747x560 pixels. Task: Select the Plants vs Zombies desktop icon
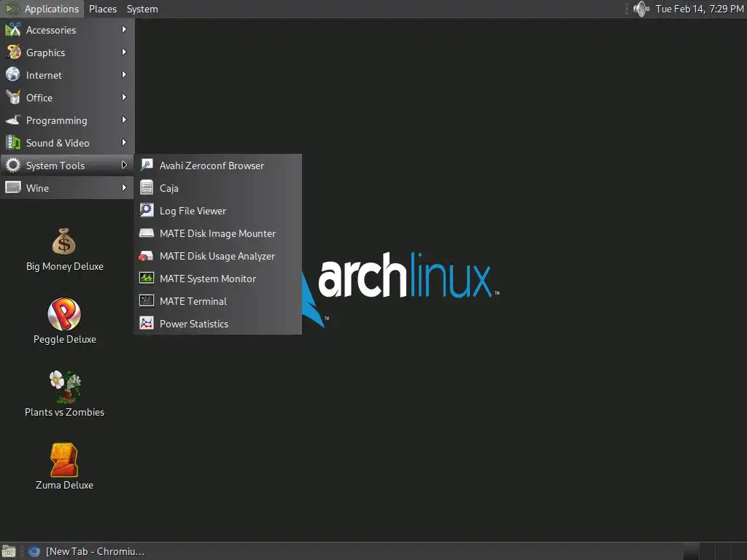point(65,387)
